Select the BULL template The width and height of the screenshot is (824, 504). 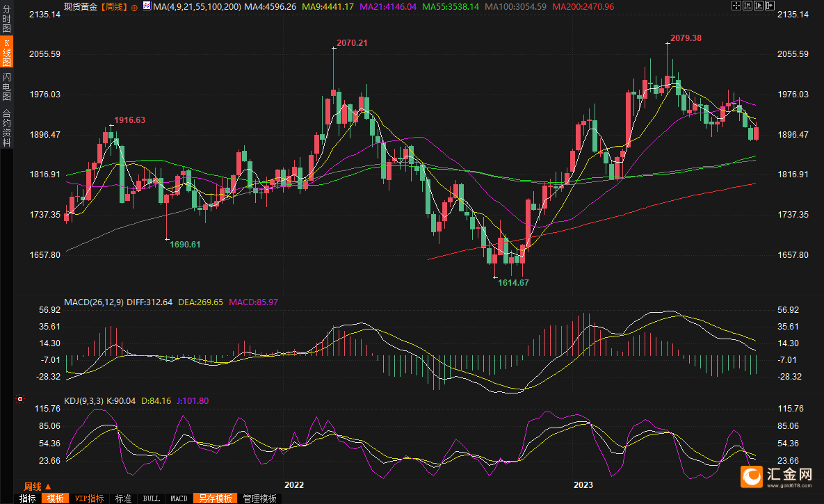point(151,498)
